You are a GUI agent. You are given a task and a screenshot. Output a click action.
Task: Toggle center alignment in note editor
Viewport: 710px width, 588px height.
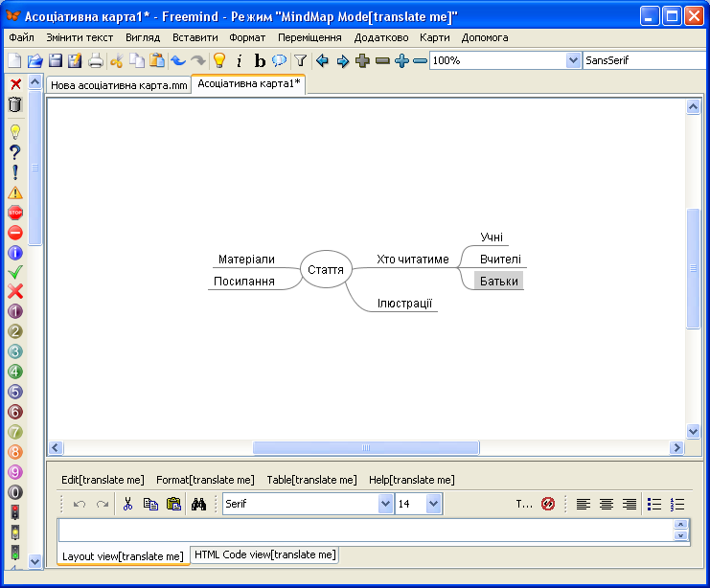point(607,504)
